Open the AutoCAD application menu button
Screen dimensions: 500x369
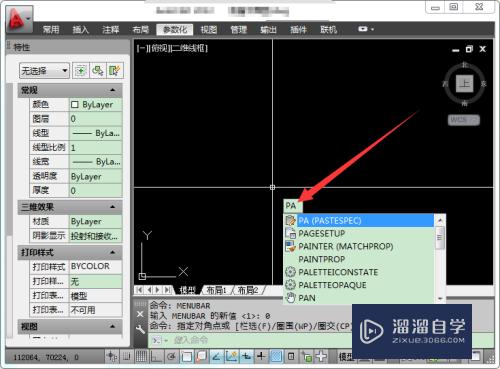click(x=19, y=19)
